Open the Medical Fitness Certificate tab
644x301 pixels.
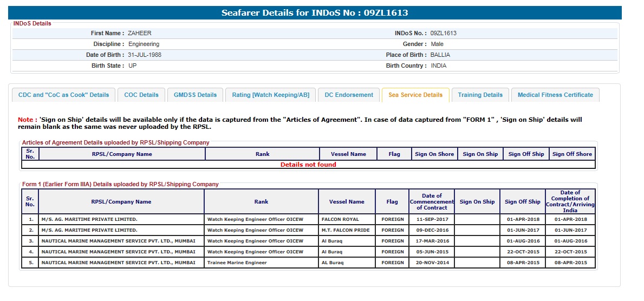tap(555, 95)
